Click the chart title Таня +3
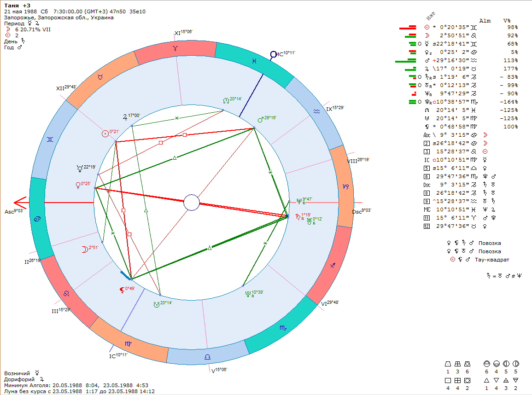 tap(17, 6)
